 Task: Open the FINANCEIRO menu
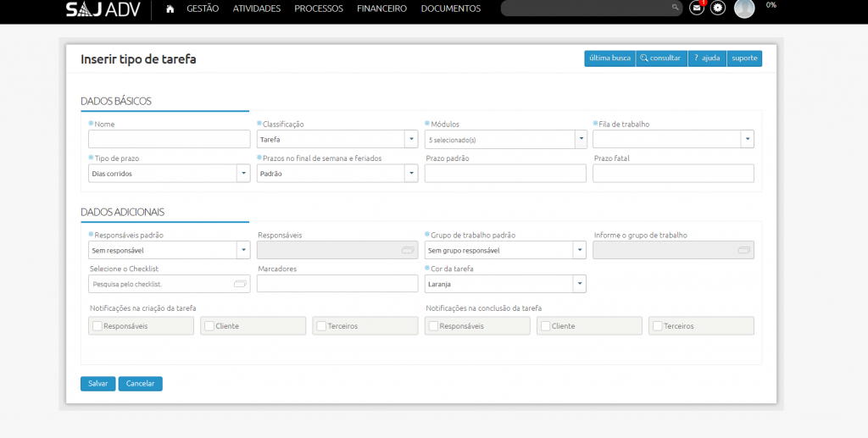point(381,8)
